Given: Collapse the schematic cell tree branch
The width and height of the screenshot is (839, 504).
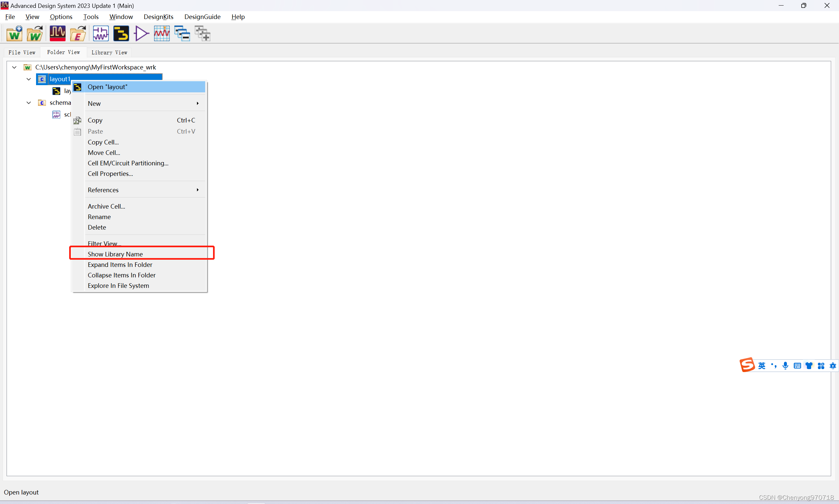Looking at the screenshot, I should [29, 103].
